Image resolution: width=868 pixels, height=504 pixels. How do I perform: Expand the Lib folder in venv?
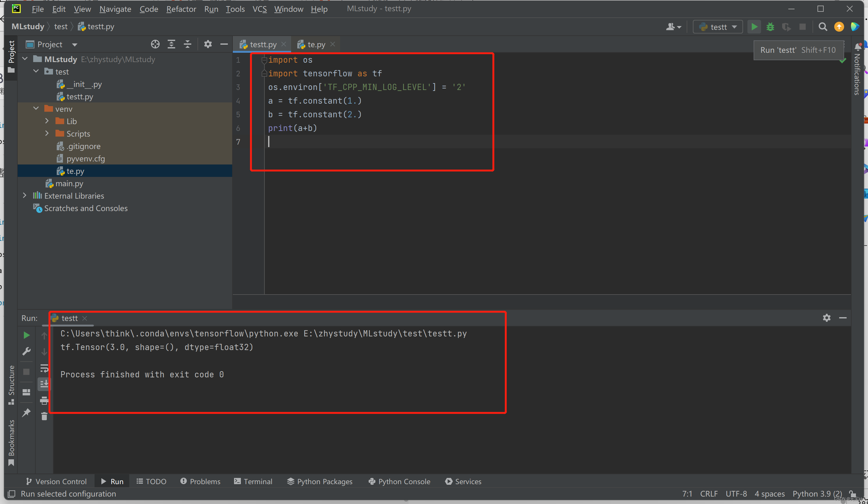pos(47,121)
